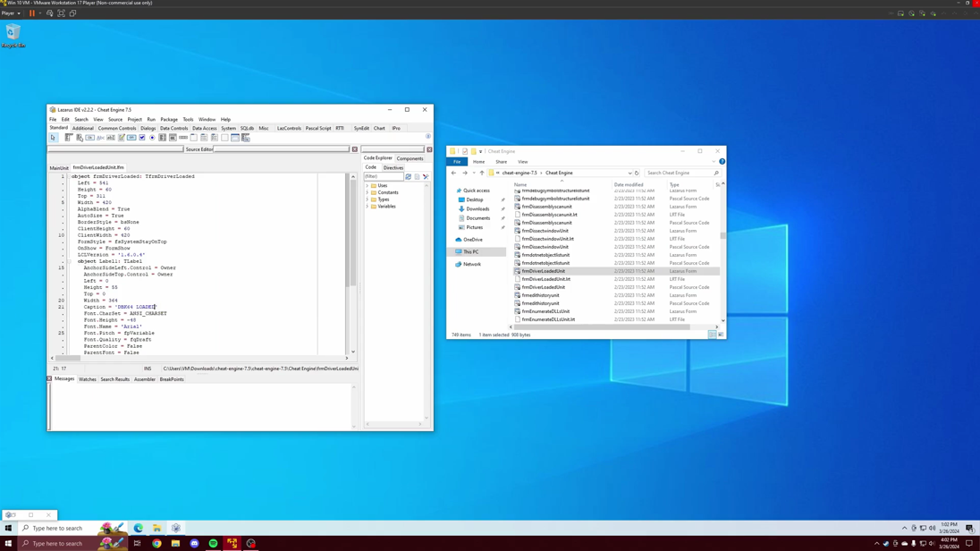Screen dimensions: 980x551
Task: Open the Lazarus Project menu
Action: [134, 120]
